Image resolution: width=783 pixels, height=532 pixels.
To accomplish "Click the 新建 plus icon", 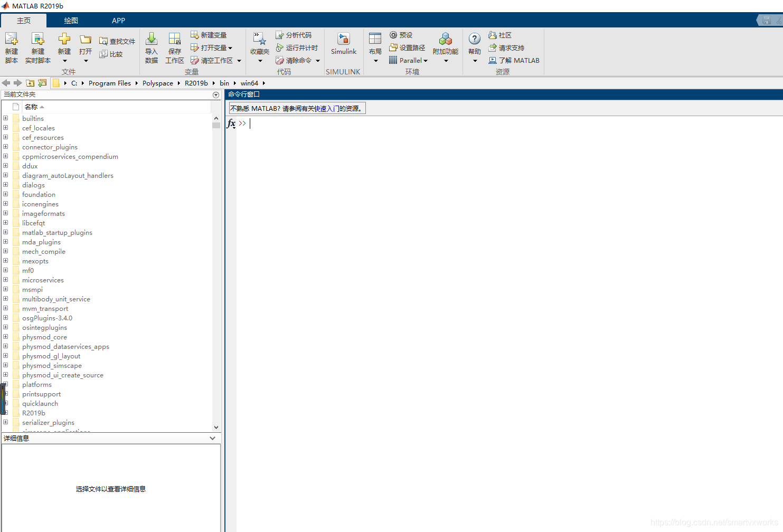I will click(x=64, y=39).
